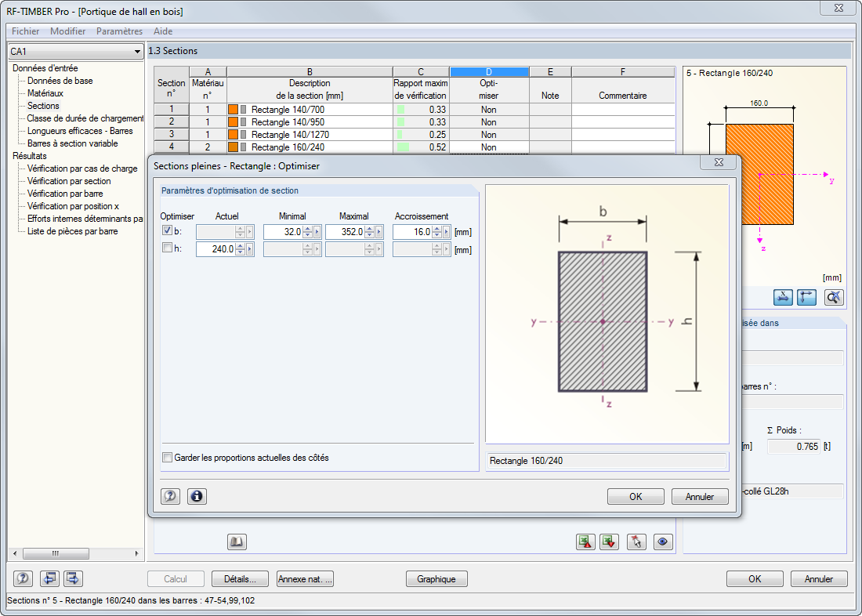Click the Excel import icon with green arrow

(x=609, y=542)
